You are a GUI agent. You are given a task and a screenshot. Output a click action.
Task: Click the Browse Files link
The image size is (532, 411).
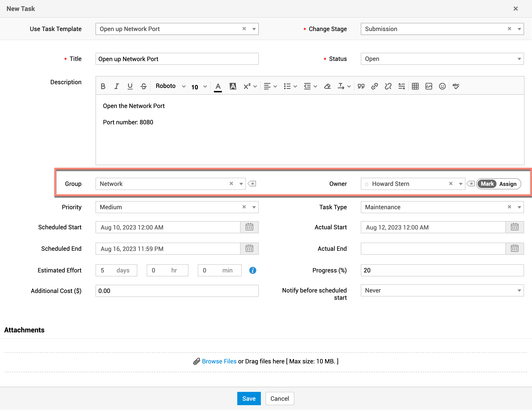[219, 361]
